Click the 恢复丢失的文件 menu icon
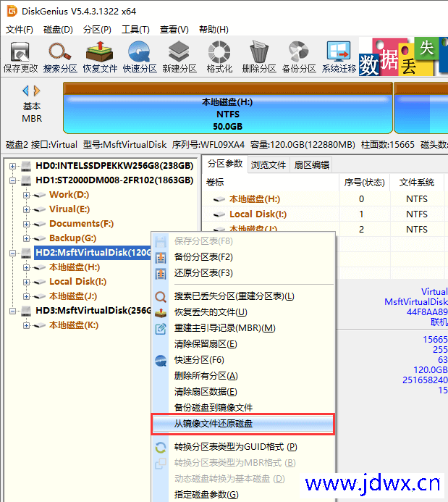This screenshot has height=502, width=448. (161, 313)
